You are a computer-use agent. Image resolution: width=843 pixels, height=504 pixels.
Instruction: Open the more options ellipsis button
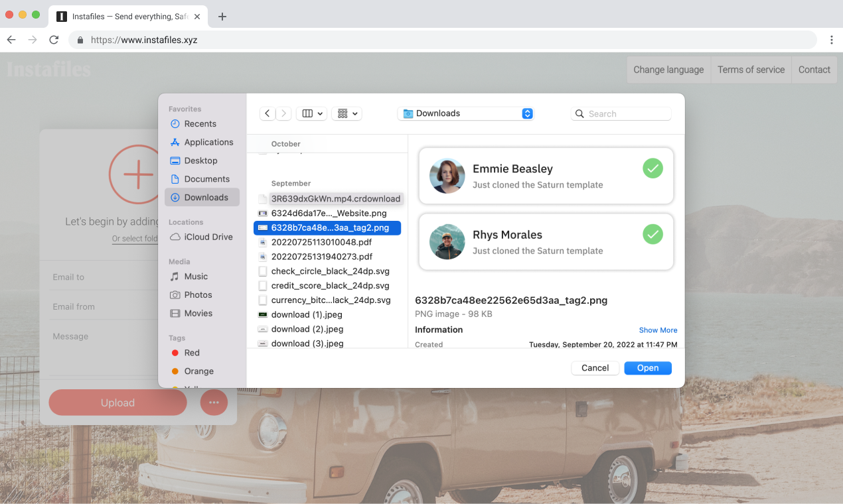214,403
